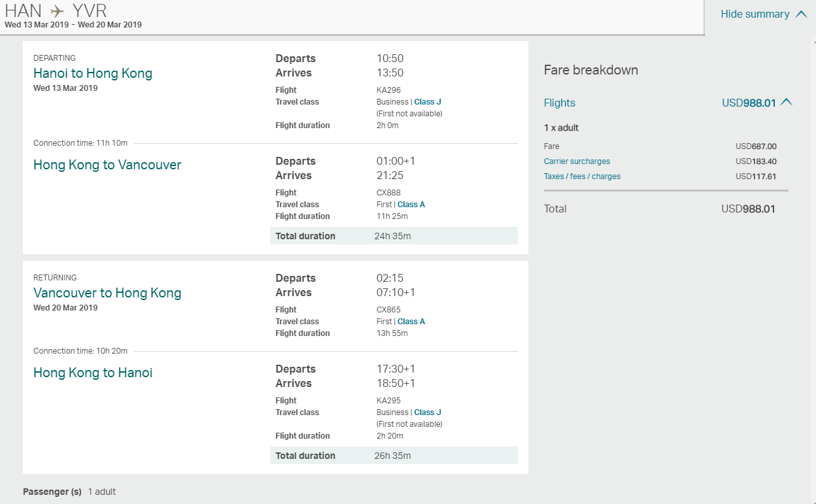Select the Hong Kong to Vancouver flight heading
Viewport: 816px width, 504px height.
pos(107,165)
